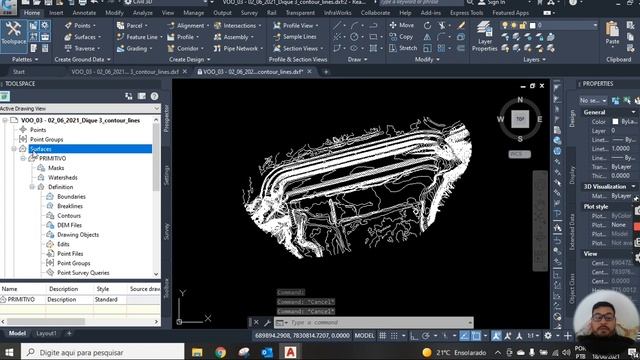
Task: Select the Feature Line tool
Action: pos(139,37)
